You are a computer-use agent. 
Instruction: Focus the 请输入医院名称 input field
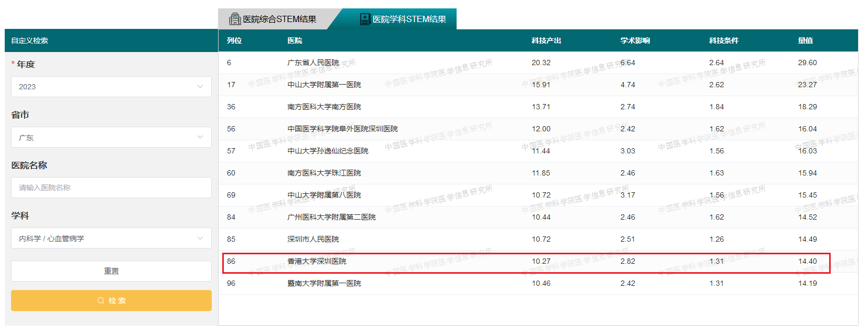[111, 188]
